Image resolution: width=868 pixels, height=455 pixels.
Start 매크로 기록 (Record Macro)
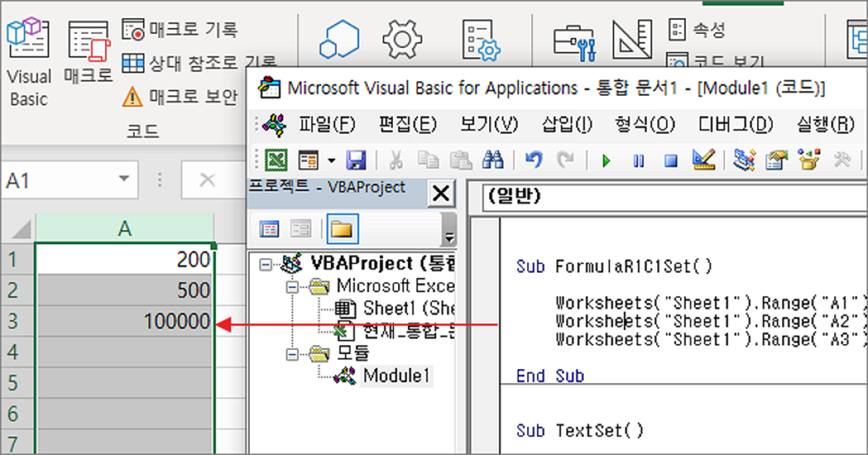179,30
